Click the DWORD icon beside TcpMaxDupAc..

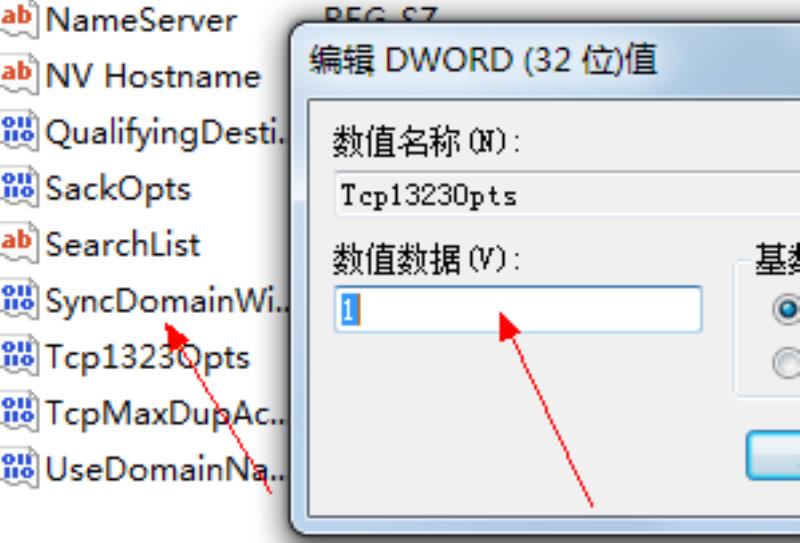coord(19,412)
